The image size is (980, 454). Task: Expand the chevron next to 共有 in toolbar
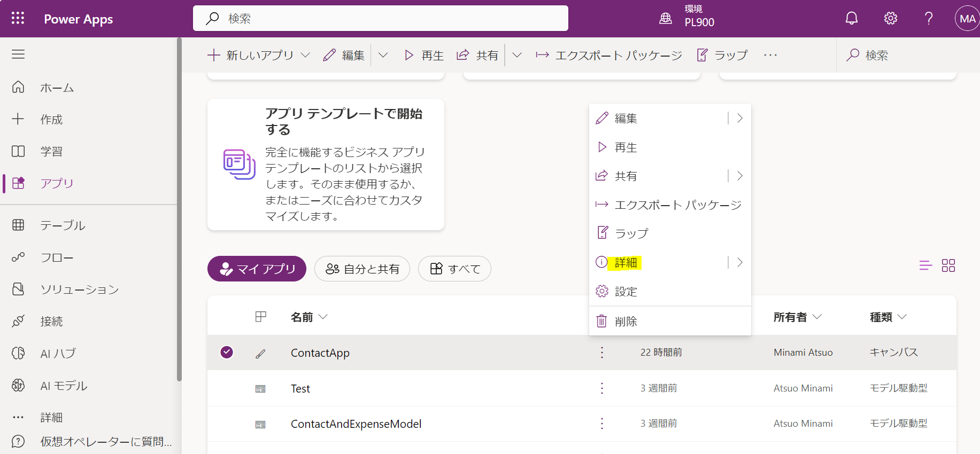(517, 55)
